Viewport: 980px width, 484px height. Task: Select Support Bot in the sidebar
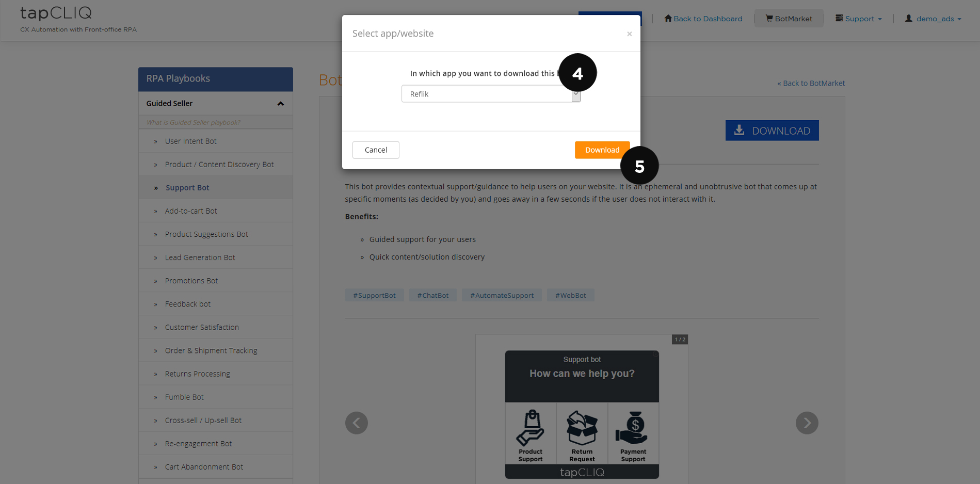pyautogui.click(x=216, y=187)
